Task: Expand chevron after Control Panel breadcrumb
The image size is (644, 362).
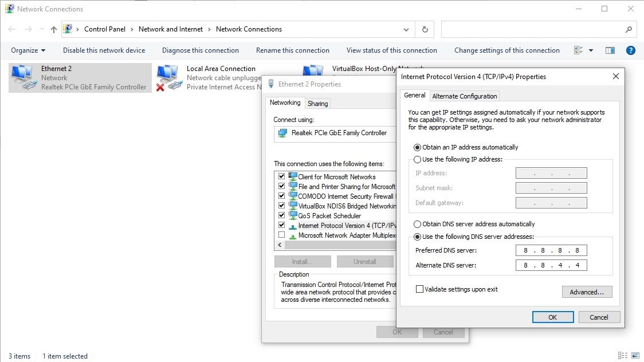Action: tap(132, 29)
